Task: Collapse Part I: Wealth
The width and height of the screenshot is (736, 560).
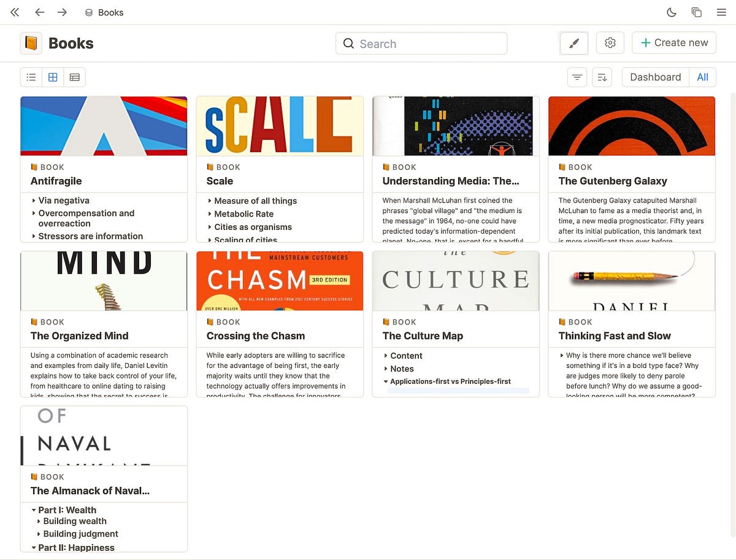Action: [x=33, y=510]
